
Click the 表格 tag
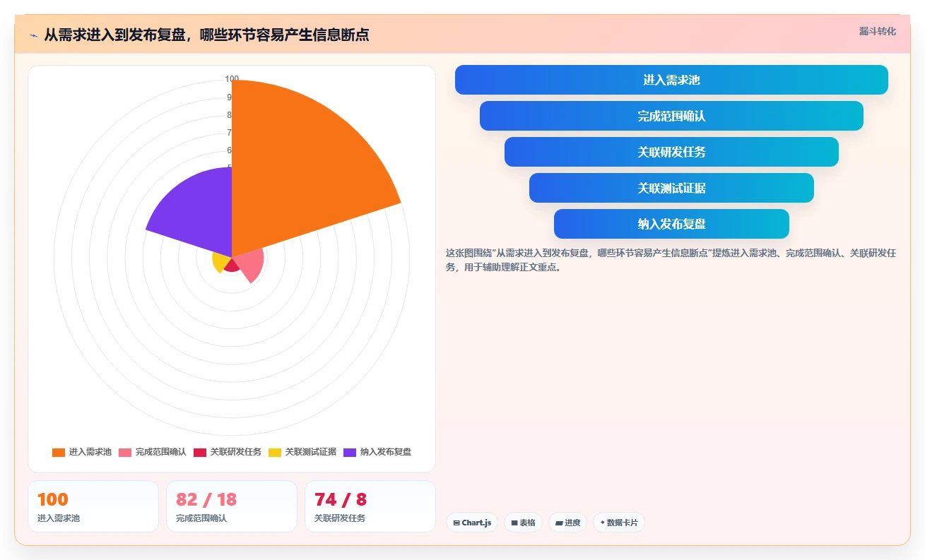[524, 523]
